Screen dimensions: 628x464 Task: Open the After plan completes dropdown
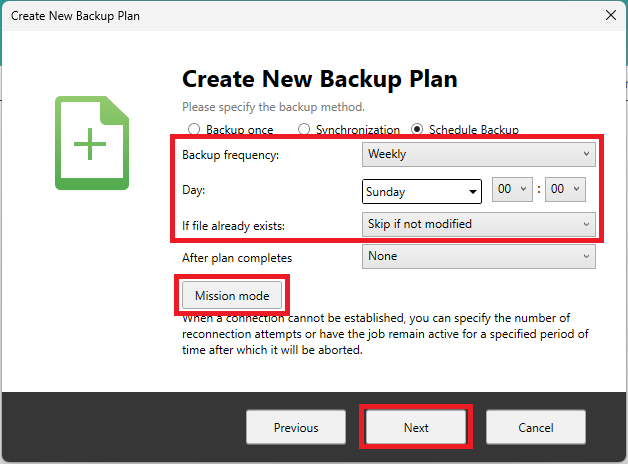[478, 256]
